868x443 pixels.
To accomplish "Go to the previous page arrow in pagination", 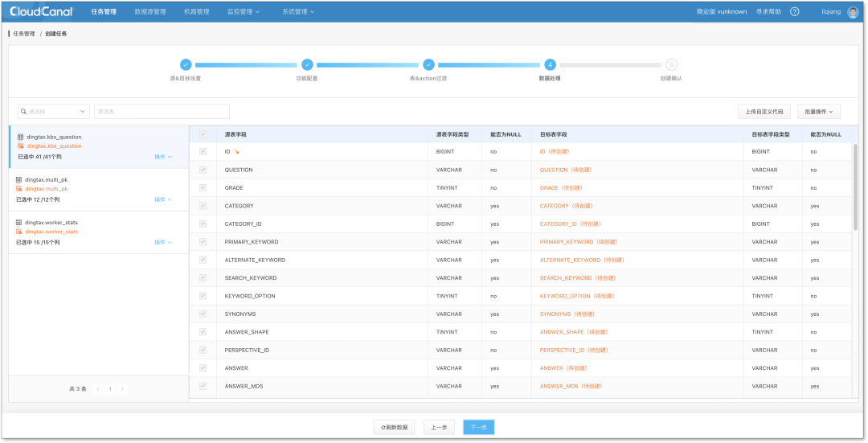I will [99, 389].
